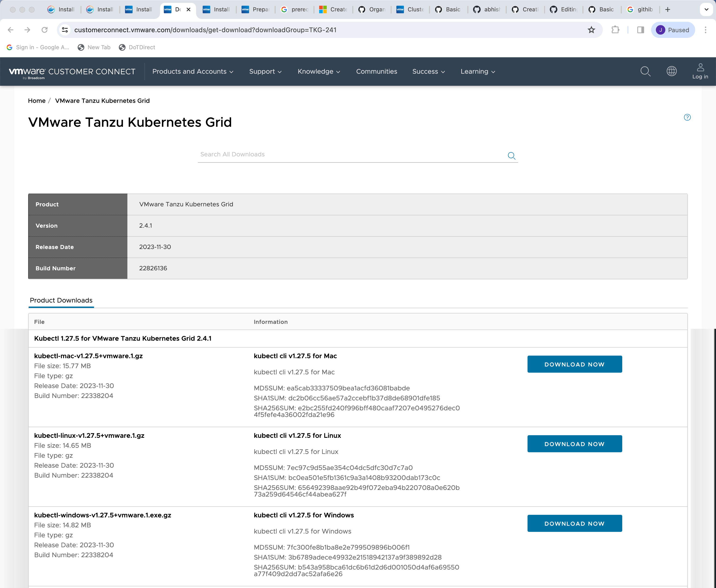Click the VMware Customer Connect search magnifier icon

pyautogui.click(x=645, y=72)
